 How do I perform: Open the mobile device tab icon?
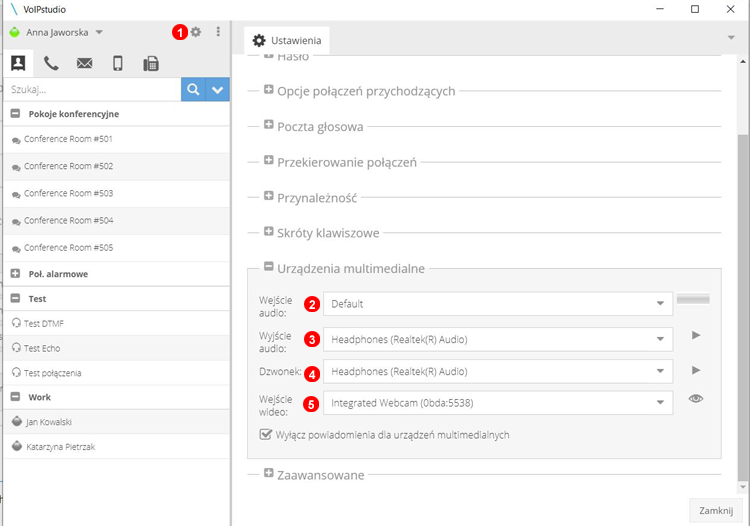[117, 63]
